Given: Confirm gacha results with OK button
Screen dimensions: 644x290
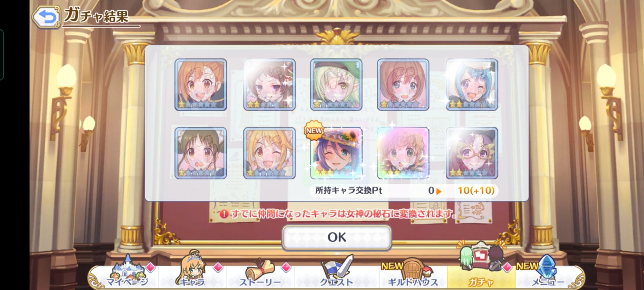Looking at the screenshot, I should pyautogui.click(x=337, y=237).
